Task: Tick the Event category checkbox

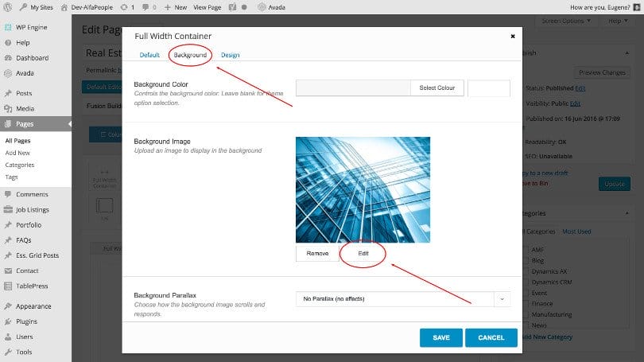Action: (x=526, y=293)
